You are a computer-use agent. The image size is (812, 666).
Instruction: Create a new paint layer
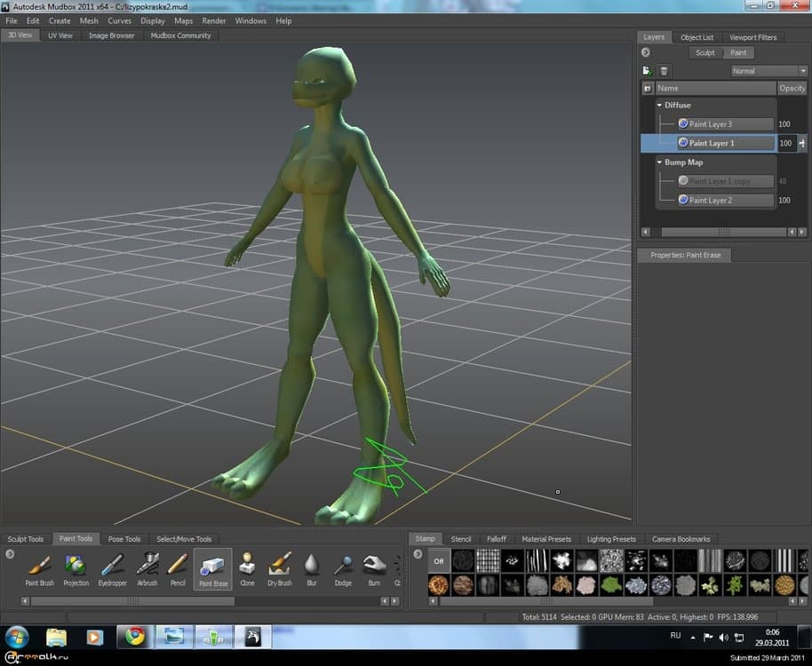pyautogui.click(x=647, y=71)
